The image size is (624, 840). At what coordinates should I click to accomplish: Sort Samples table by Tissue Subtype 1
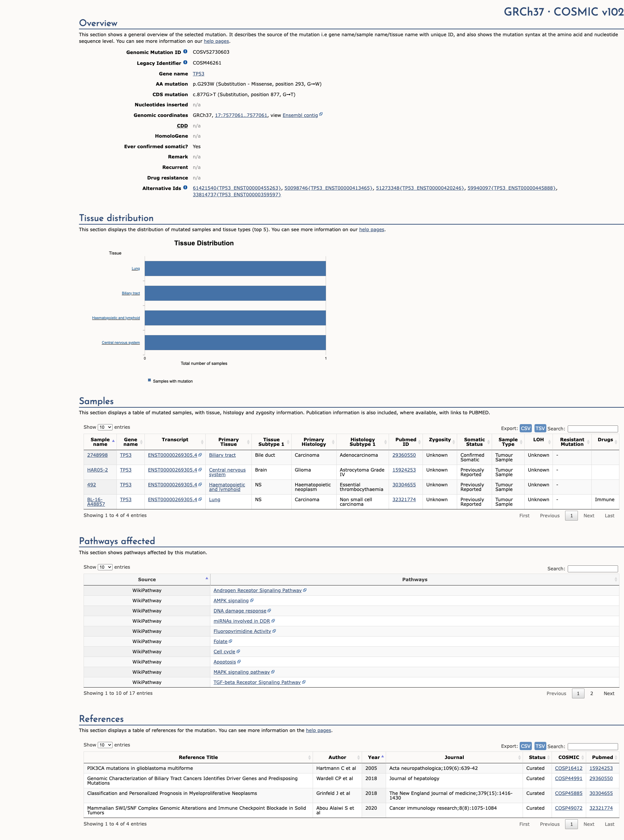pos(271,442)
